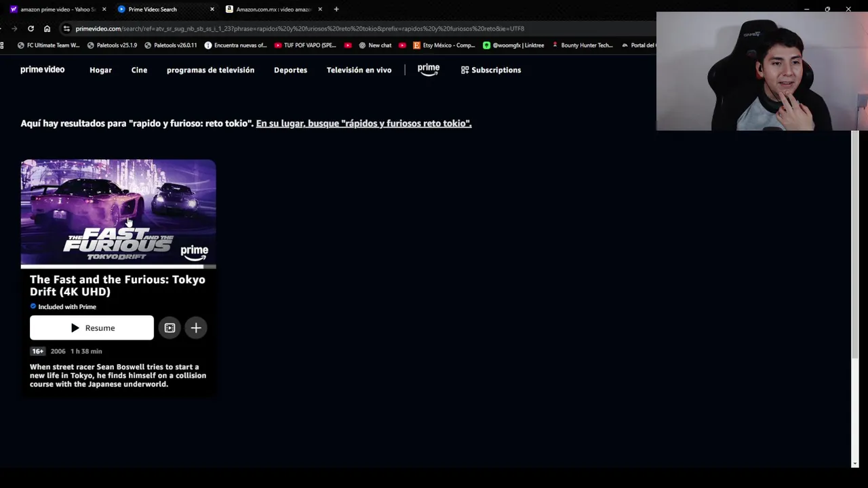Click the forward navigation arrow
The height and width of the screenshot is (488, 868).
(x=14, y=28)
